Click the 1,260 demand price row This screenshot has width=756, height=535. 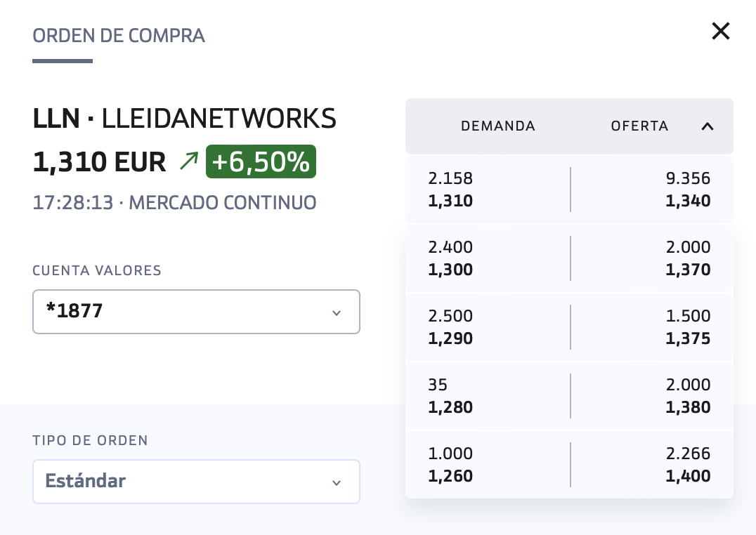coord(488,465)
